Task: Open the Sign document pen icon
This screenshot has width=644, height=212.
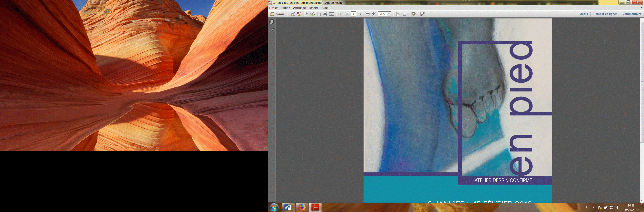Action: [x=306, y=14]
